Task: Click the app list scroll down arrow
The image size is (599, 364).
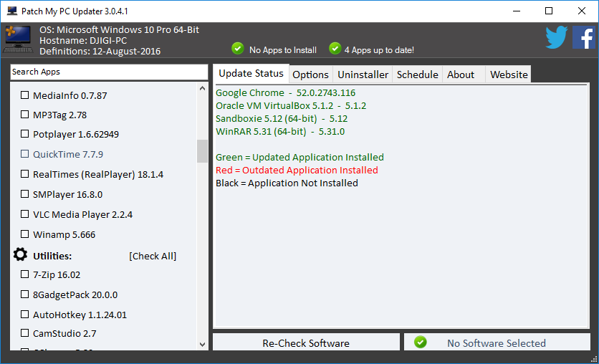Action: point(203,344)
